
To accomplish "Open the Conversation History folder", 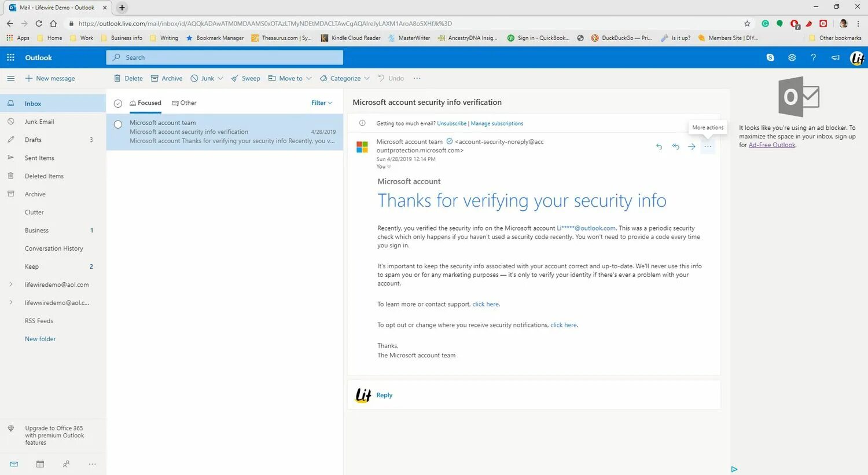I will (x=53, y=249).
